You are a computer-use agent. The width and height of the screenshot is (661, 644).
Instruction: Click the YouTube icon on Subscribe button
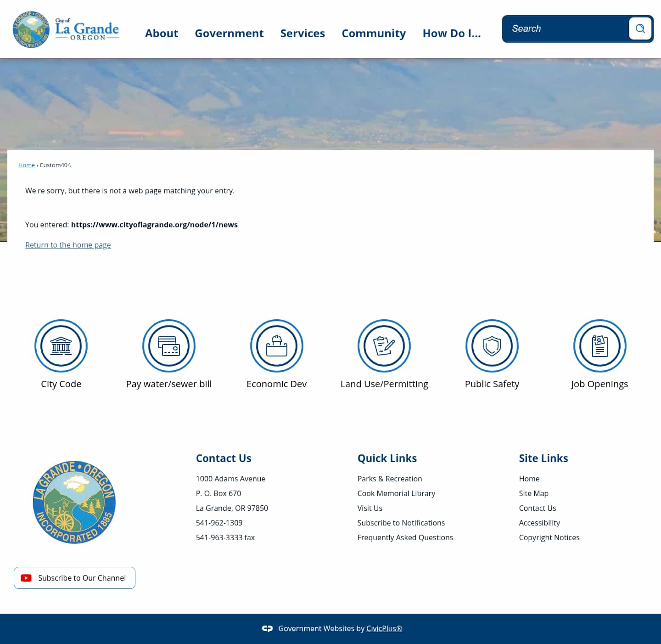point(26,578)
